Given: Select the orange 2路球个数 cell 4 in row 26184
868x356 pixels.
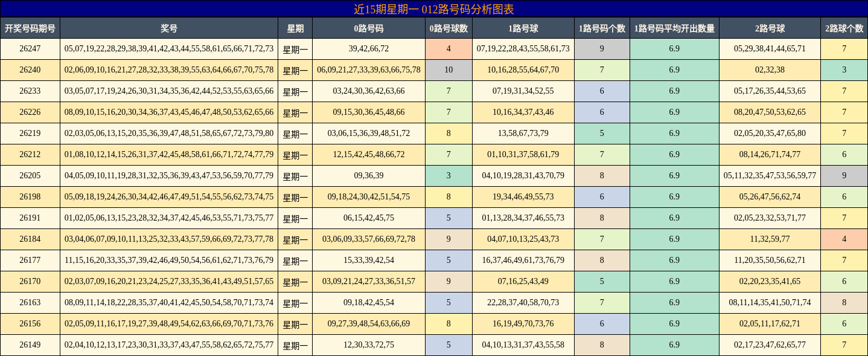Looking at the screenshot, I should (844, 239).
